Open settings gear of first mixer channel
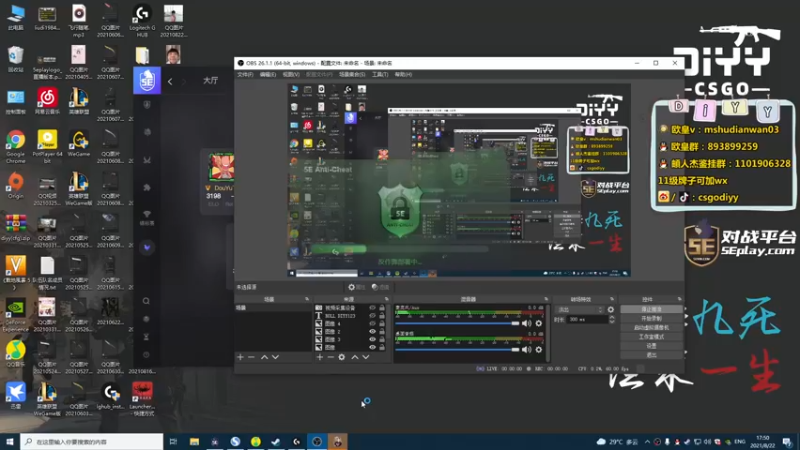The image size is (800, 450). (539, 323)
